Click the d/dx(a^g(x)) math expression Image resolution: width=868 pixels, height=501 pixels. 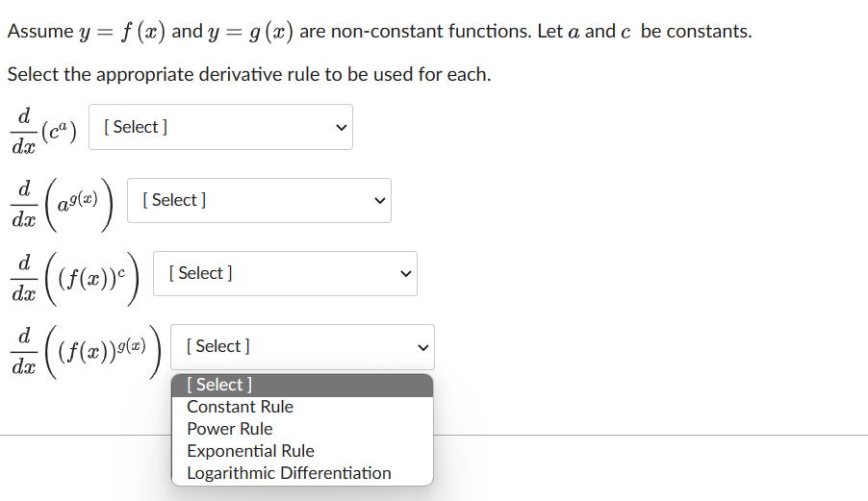[x=63, y=205]
